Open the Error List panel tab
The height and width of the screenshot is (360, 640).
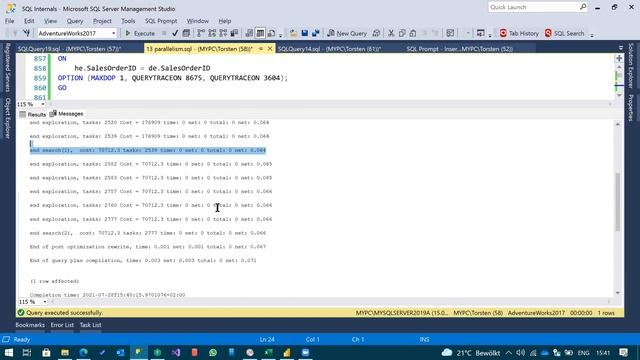(62, 325)
